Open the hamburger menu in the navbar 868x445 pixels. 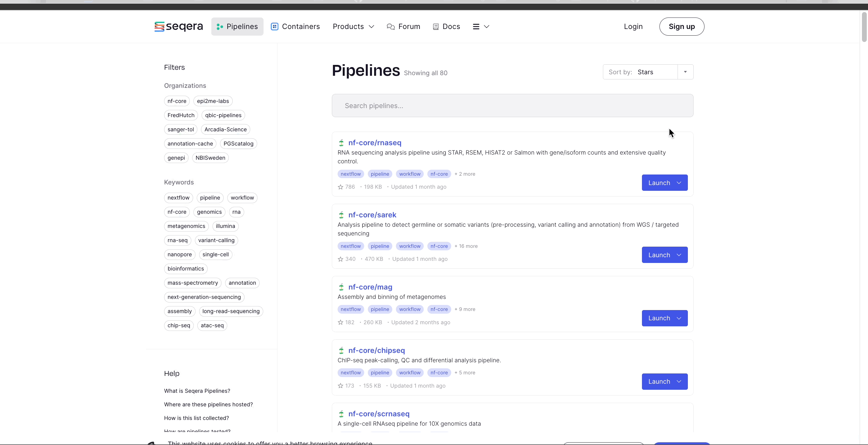tap(481, 27)
